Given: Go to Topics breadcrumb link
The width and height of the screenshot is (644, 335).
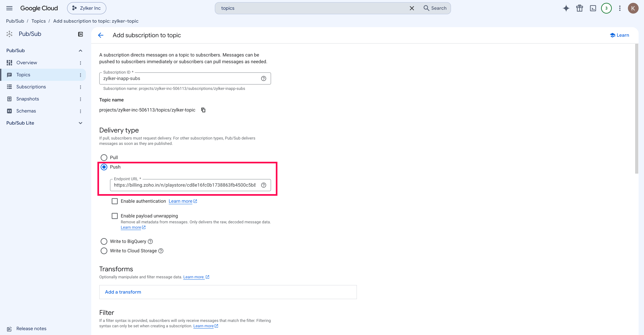Looking at the screenshot, I should [x=39, y=21].
